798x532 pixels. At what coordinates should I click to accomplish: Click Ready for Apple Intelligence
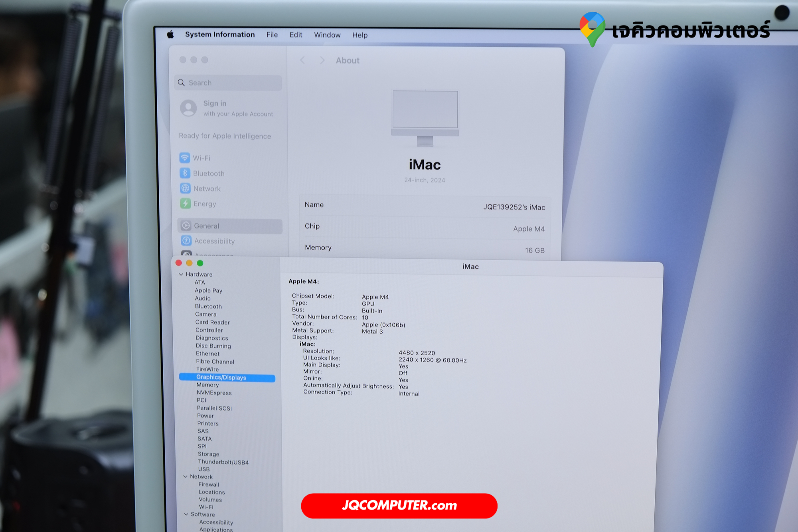pyautogui.click(x=225, y=136)
